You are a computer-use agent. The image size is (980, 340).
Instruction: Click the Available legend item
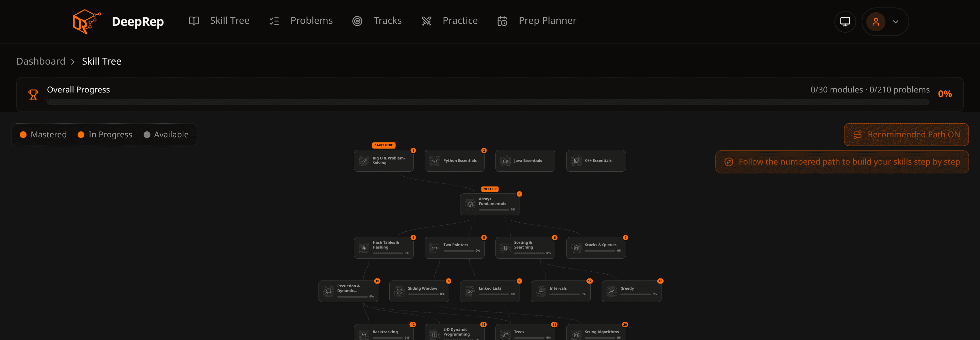pyautogui.click(x=166, y=135)
